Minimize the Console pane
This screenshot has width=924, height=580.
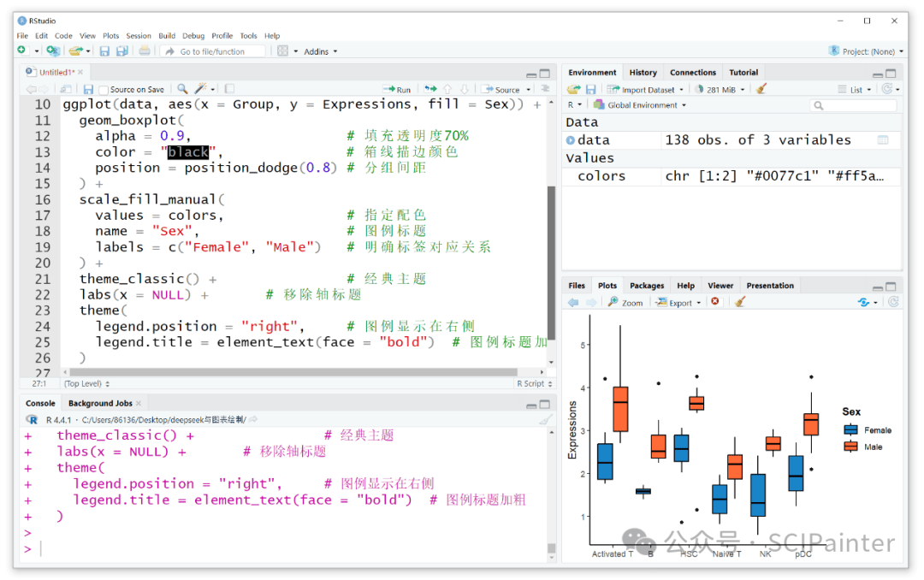531,405
